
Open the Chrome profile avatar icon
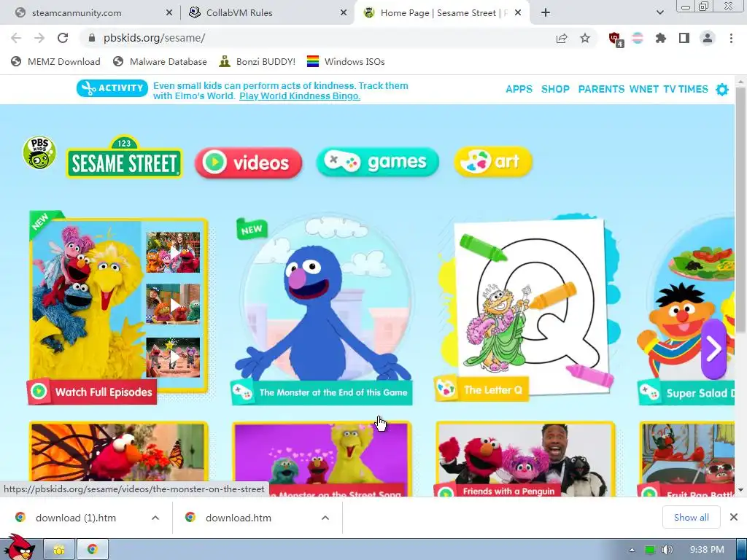(x=708, y=38)
